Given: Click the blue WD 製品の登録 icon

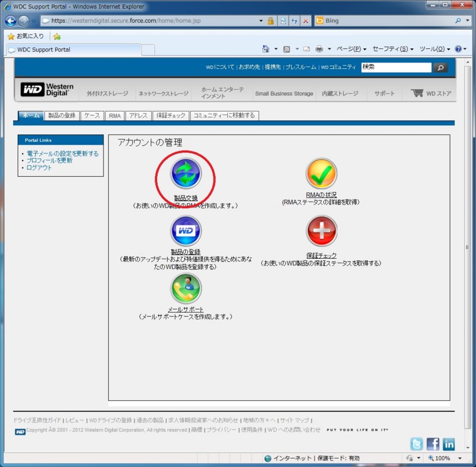Looking at the screenshot, I should pyautogui.click(x=186, y=231).
